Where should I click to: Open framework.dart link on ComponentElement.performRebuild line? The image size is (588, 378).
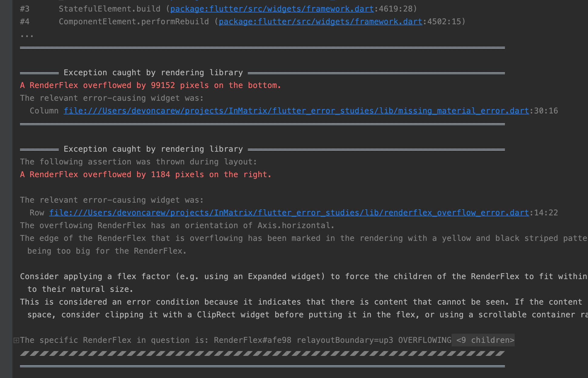coord(320,22)
